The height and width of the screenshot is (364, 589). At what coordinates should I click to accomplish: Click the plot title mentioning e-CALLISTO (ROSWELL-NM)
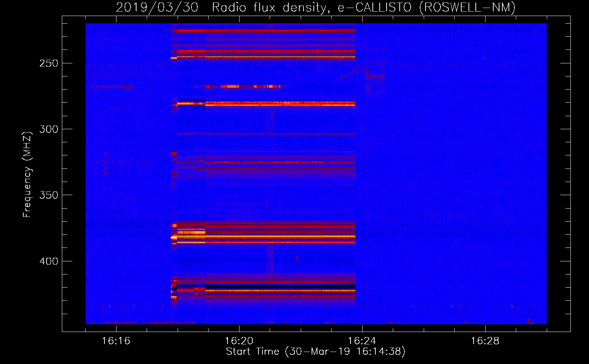point(316,7)
